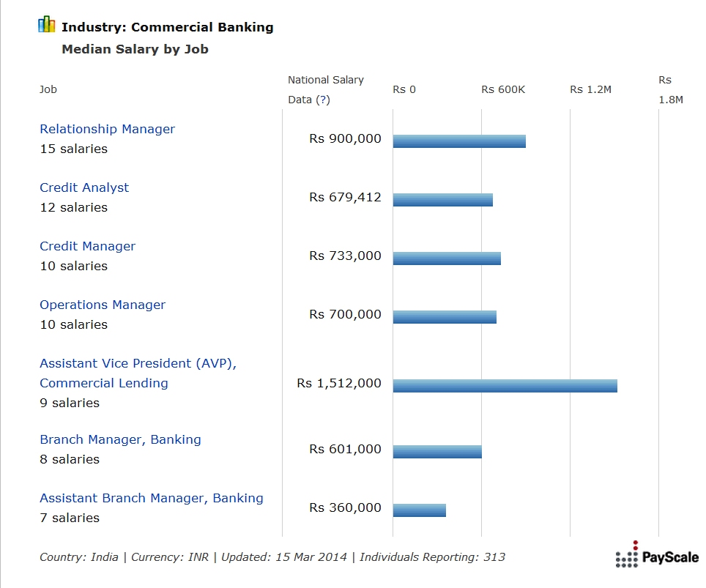Viewport: 706px width, 588px height.
Task: Click the Relationship Manager salary bar
Action: tap(459, 141)
